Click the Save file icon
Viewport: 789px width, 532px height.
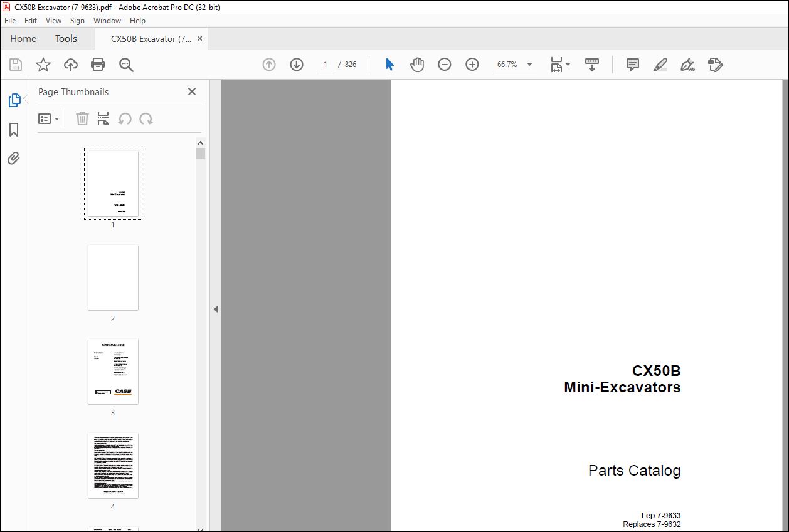pyautogui.click(x=16, y=65)
